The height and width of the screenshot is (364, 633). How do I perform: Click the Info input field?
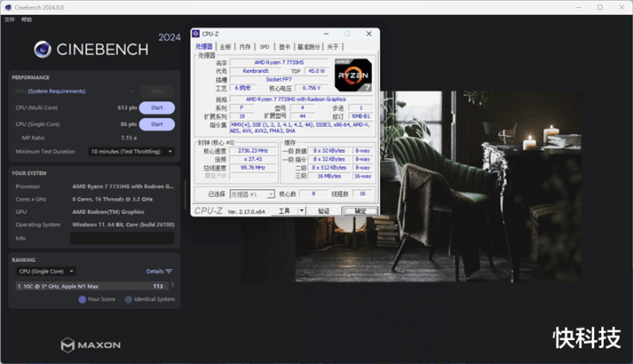click(x=122, y=238)
